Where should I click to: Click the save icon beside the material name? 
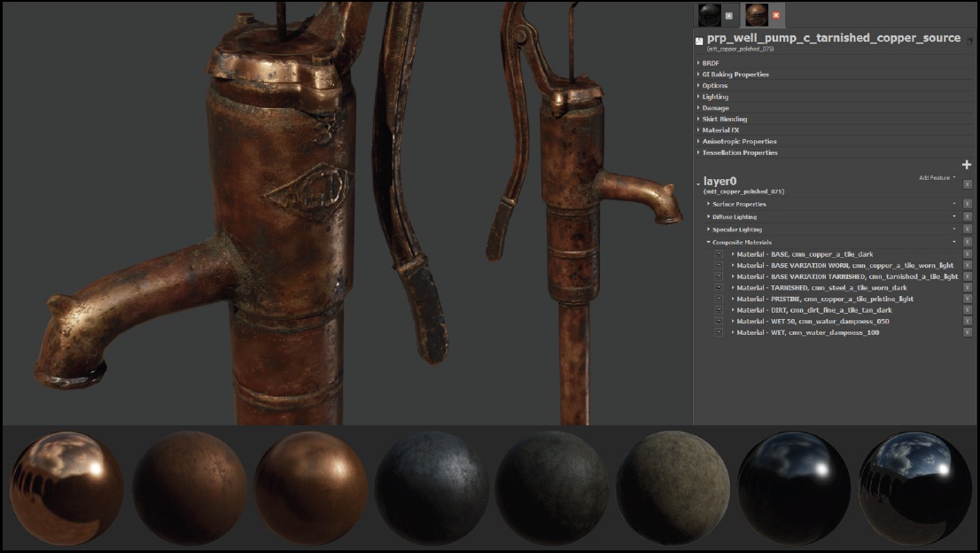tap(700, 41)
